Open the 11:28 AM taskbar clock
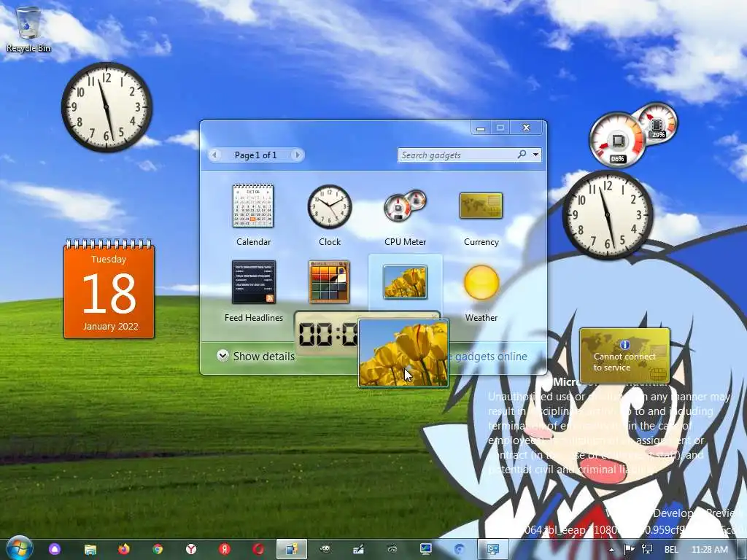This screenshot has width=747, height=560. [x=709, y=550]
